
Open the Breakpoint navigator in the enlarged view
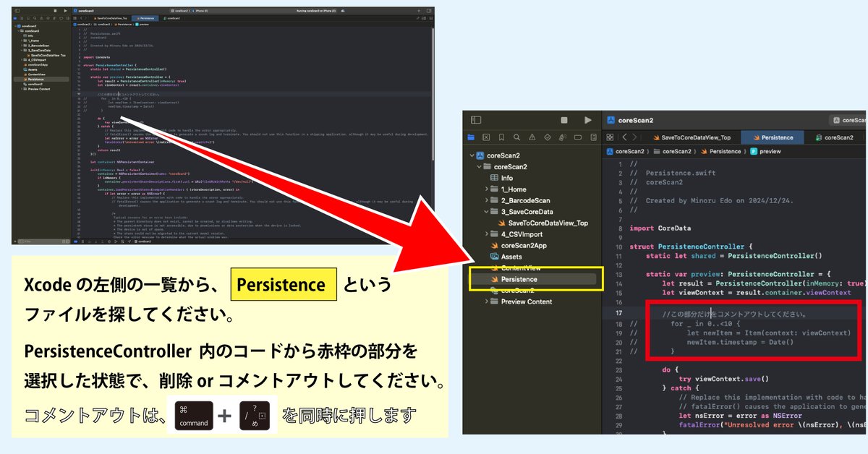578,137
